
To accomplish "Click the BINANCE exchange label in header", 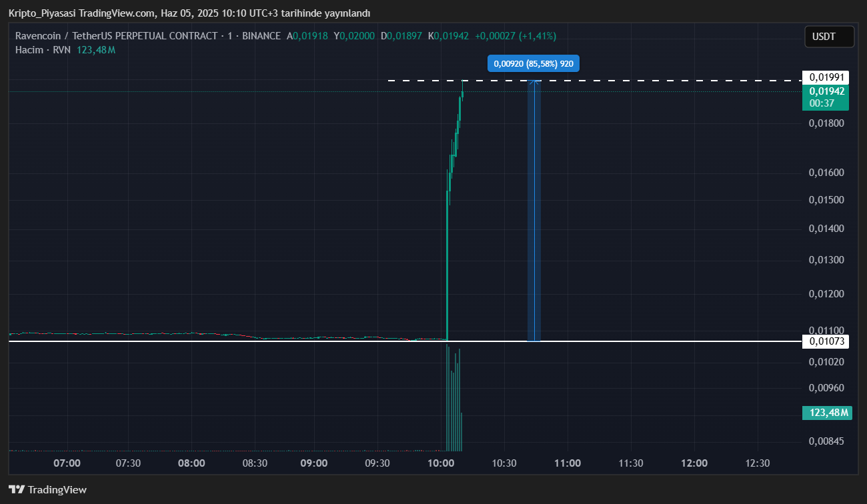I will pos(261,36).
